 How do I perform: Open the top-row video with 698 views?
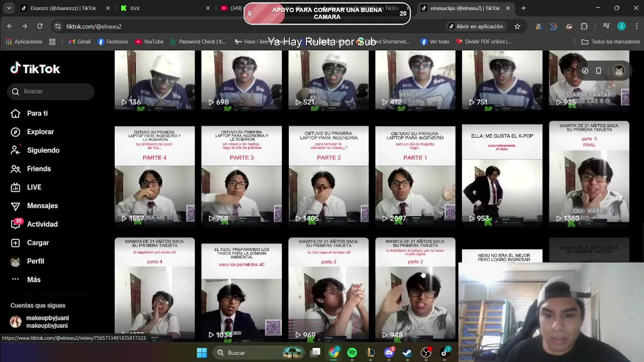point(242,79)
